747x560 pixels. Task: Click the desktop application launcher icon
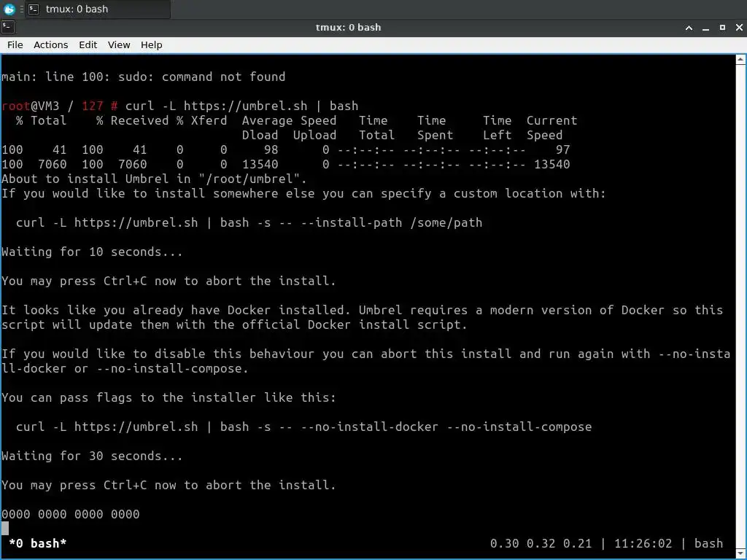pyautogui.click(x=9, y=9)
